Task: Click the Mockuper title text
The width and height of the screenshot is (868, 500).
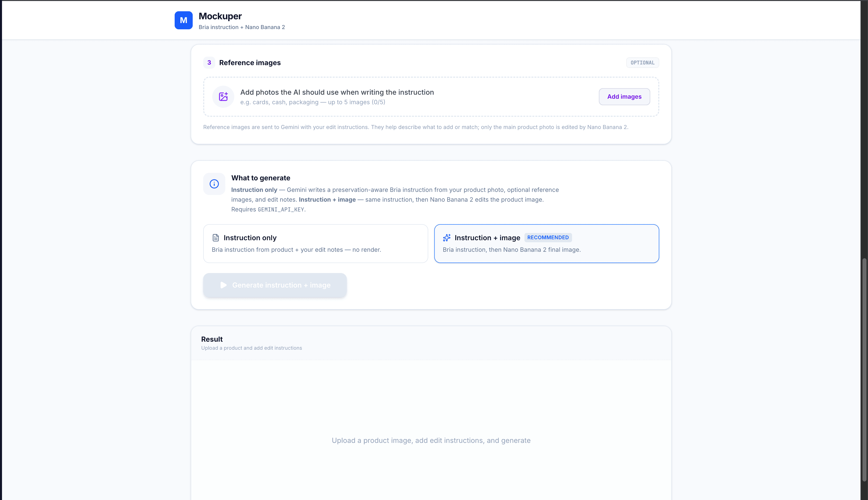Action: (220, 16)
